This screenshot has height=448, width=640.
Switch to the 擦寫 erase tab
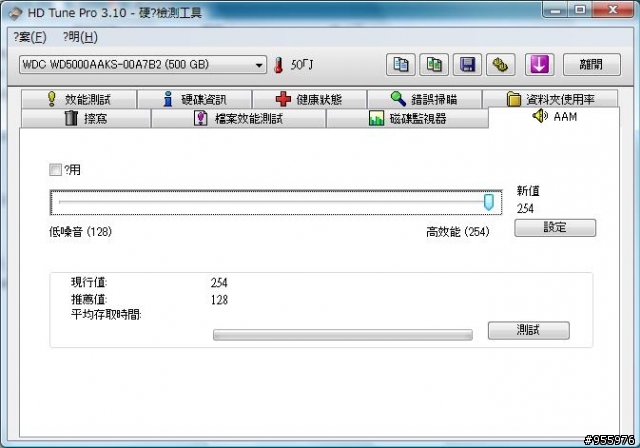click(86, 118)
